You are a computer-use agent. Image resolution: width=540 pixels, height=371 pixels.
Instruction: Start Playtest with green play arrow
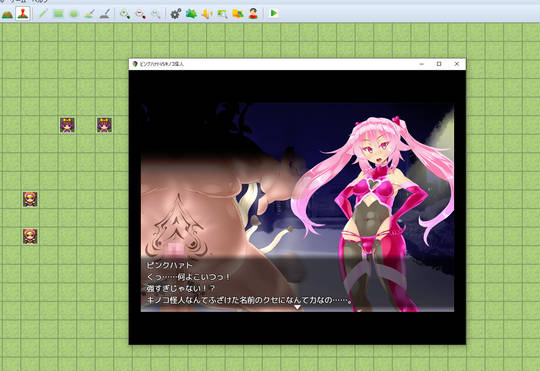coord(274,13)
